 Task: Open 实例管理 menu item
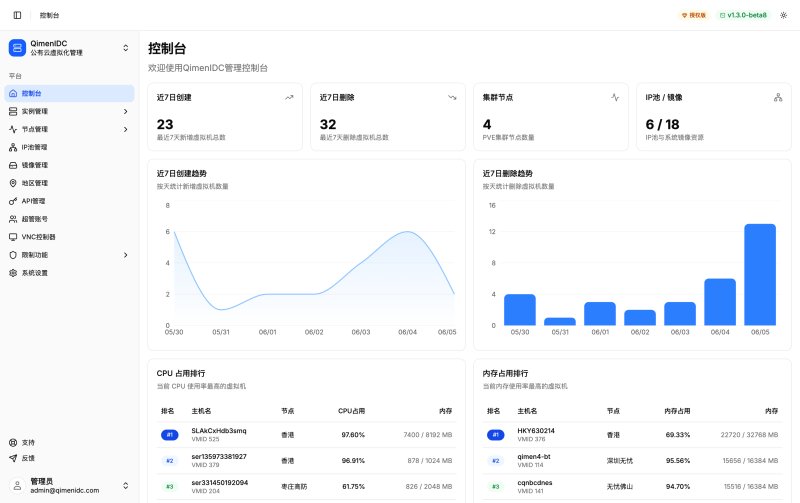pyautogui.click(x=69, y=111)
